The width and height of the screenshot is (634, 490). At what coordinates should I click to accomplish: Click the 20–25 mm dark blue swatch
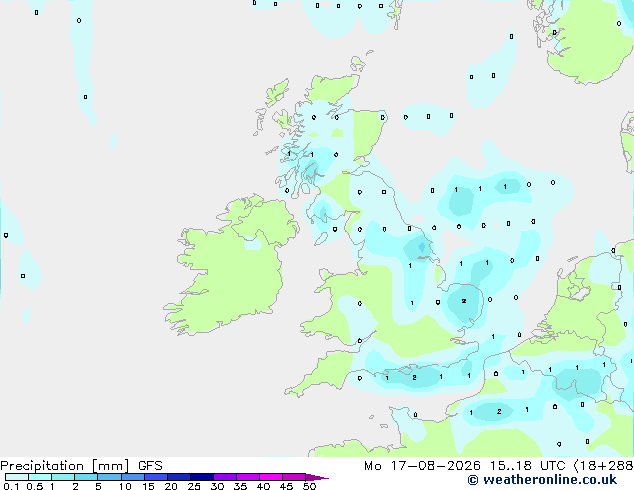(x=178, y=477)
